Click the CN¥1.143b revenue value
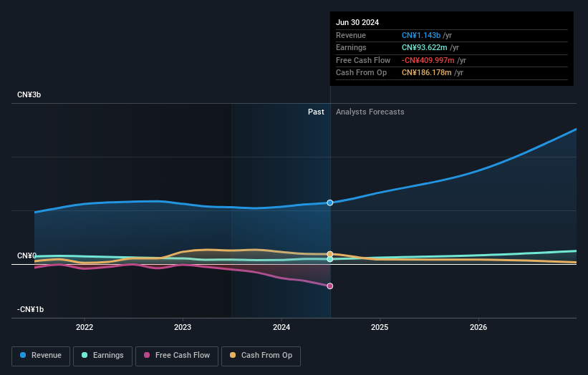This screenshot has height=375, width=588. pos(421,35)
